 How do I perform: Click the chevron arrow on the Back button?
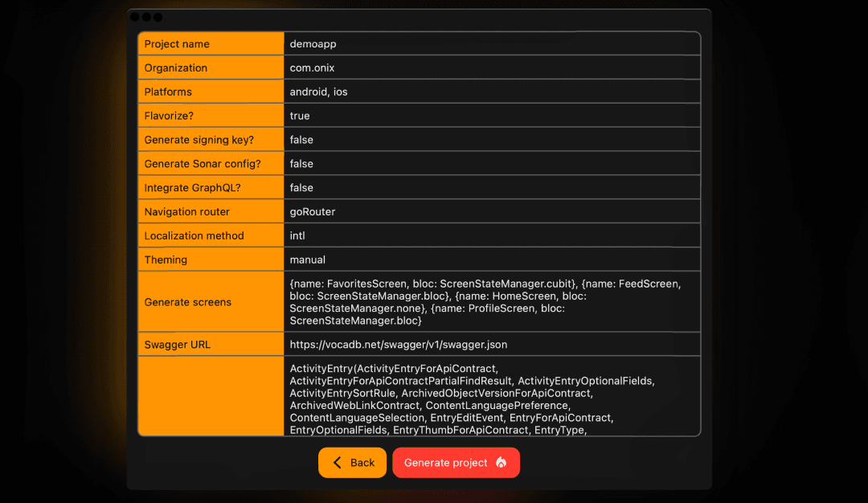(x=337, y=463)
